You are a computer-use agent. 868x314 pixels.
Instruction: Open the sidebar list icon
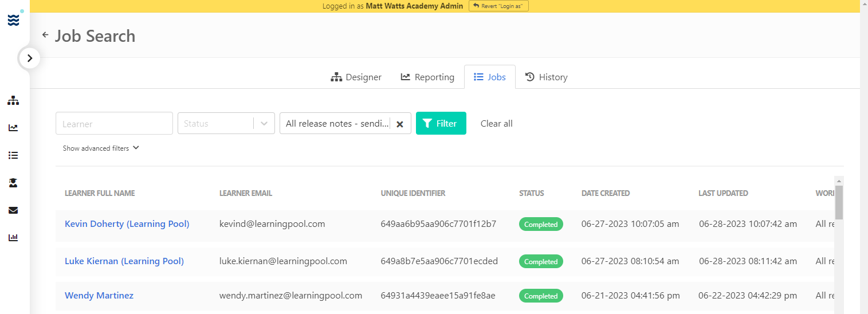click(x=13, y=155)
